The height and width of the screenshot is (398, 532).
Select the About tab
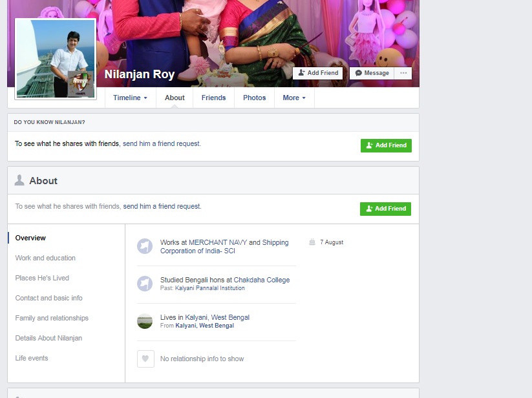(175, 98)
